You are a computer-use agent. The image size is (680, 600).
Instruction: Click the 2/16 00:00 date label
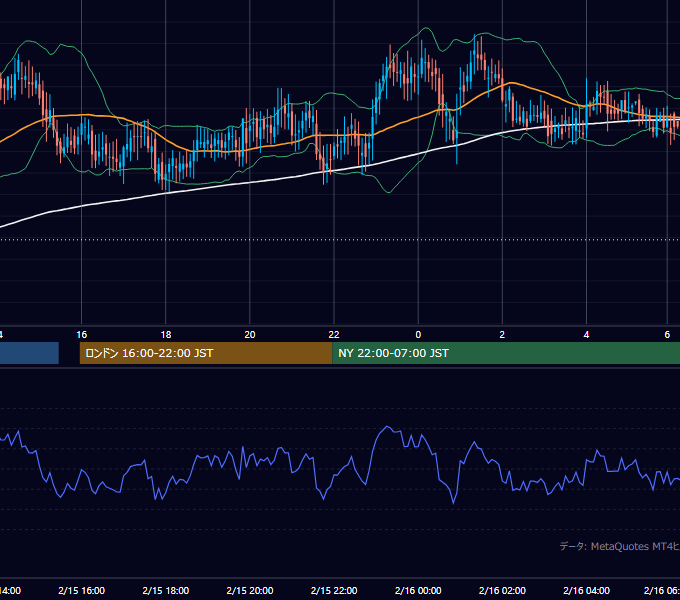pyautogui.click(x=418, y=590)
